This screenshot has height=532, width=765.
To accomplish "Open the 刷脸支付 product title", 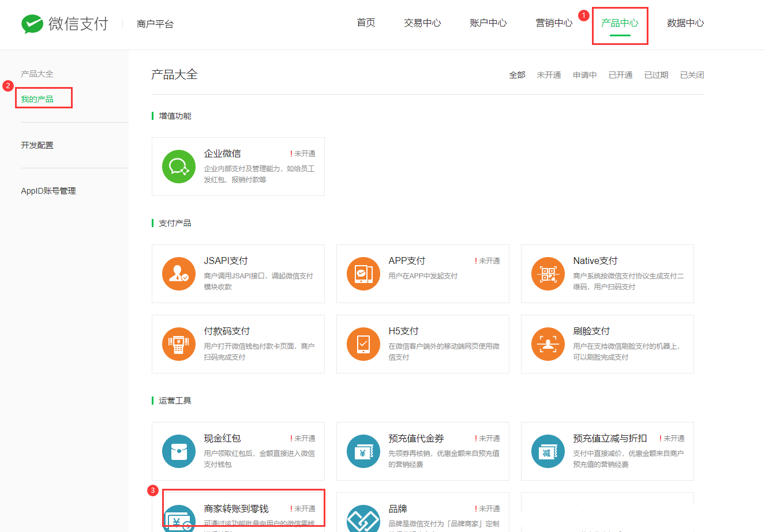I will [x=592, y=331].
